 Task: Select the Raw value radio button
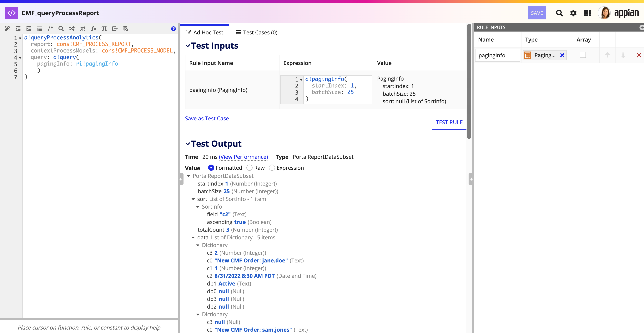coord(249,168)
